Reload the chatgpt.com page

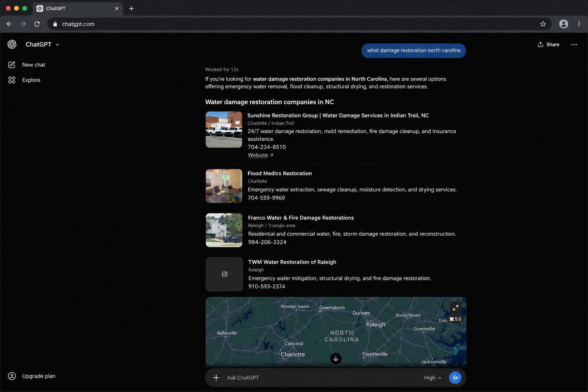click(x=37, y=24)
